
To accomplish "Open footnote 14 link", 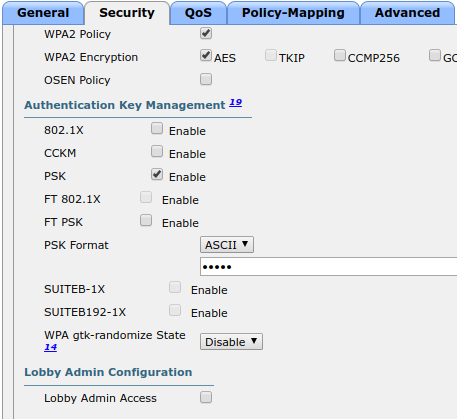I will [51, 347].
